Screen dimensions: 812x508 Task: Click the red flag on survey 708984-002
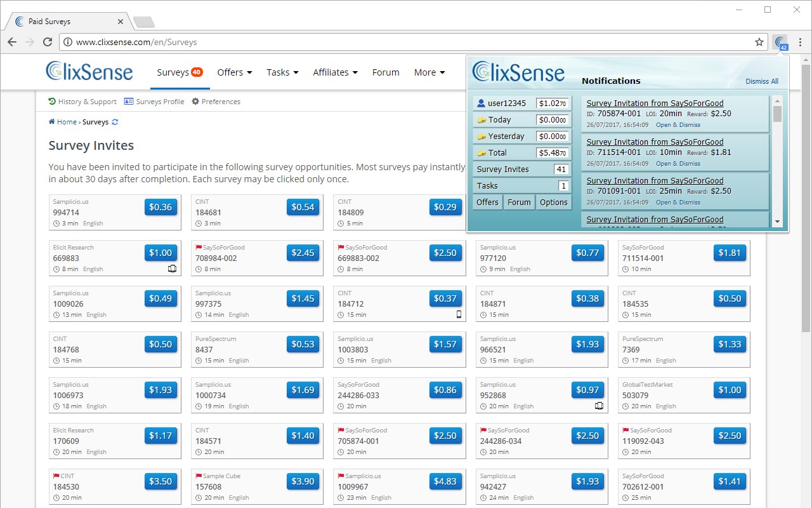199,248
